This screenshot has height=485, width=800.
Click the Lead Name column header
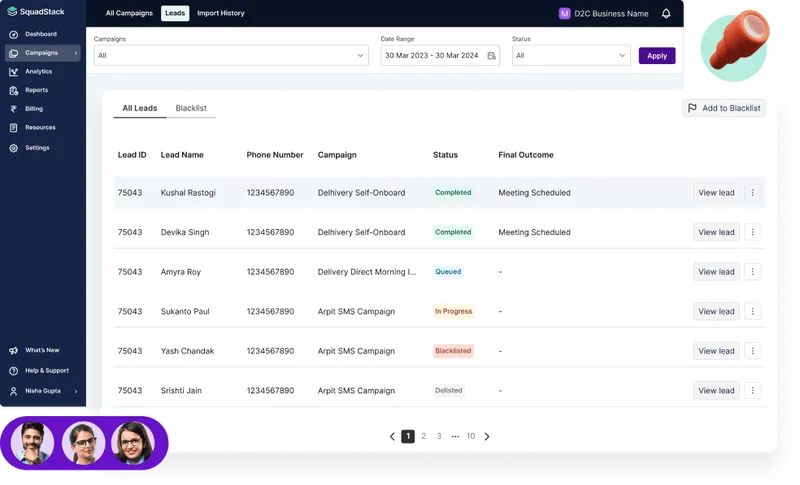tap(182, 155)
